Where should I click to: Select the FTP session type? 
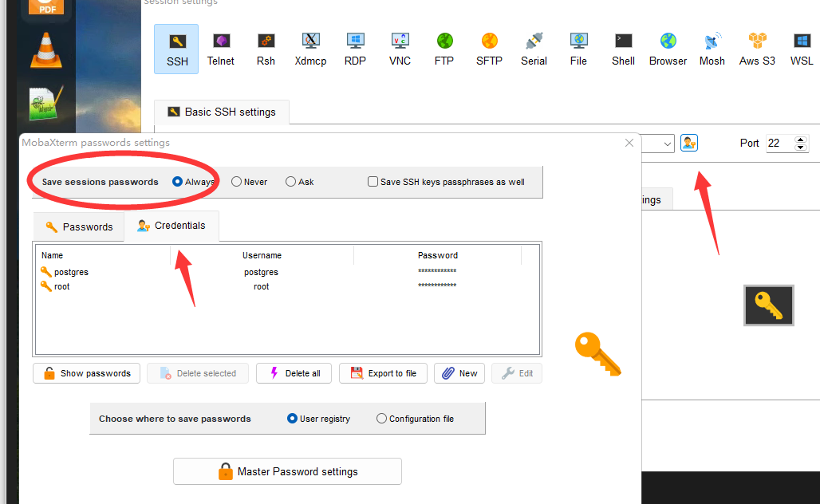(444, 49)
